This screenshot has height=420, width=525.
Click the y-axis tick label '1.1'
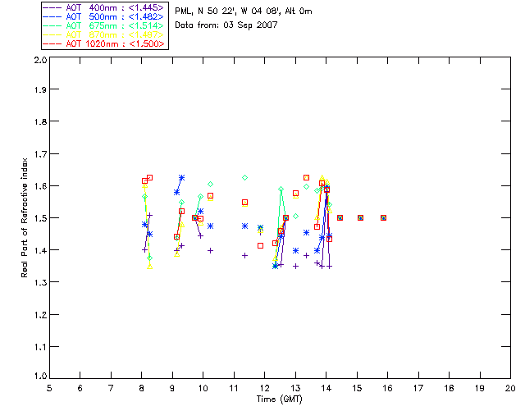pyautogui.click(x=40, y=347)
